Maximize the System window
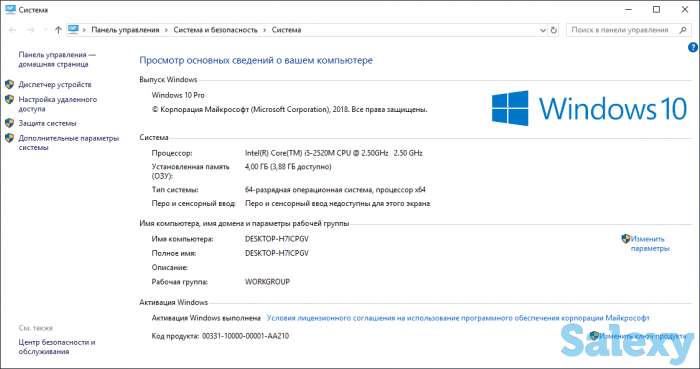This screenshot has width=700, height=369. point(656,10)
